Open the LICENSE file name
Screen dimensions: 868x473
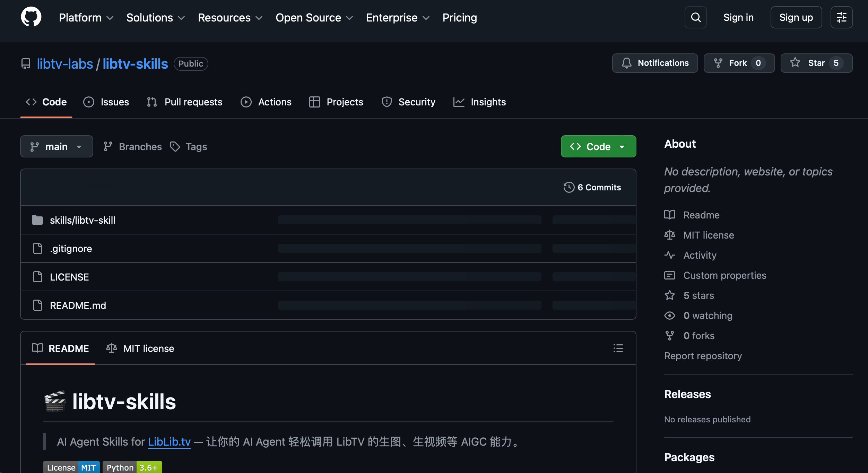(x=69, y=277)
